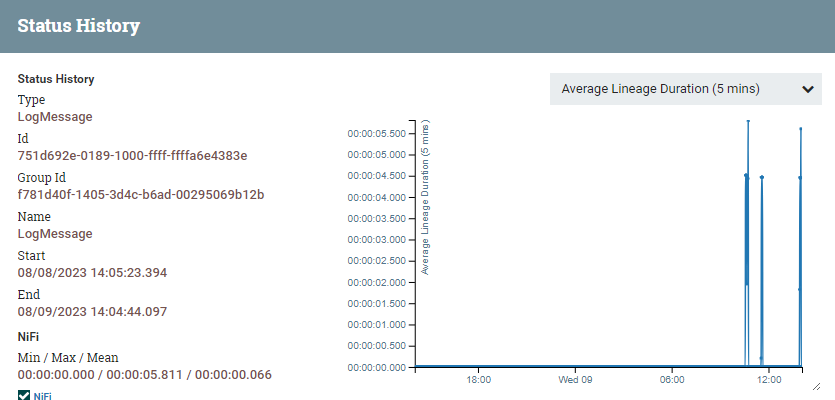Viewport: 835px width, 400px height.
Task: Click the tallest spike in the chart
Action: tap(748, 122)
